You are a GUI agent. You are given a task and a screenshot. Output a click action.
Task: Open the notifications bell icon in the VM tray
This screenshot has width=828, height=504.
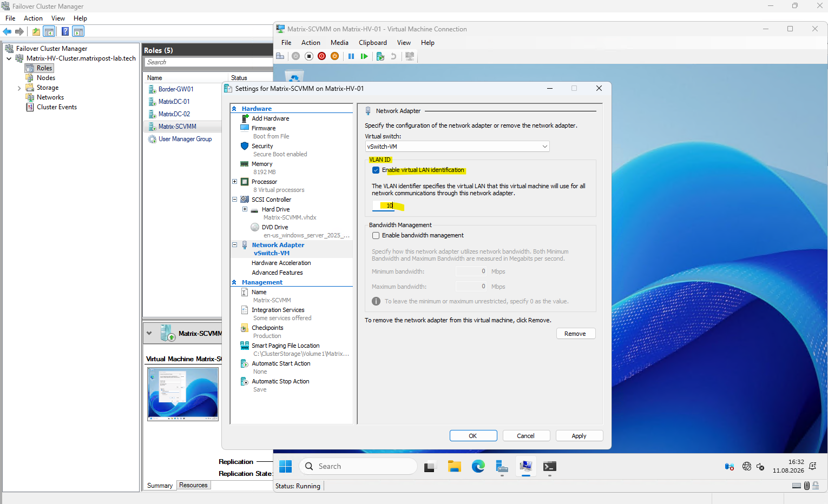[x=812, y=466]
